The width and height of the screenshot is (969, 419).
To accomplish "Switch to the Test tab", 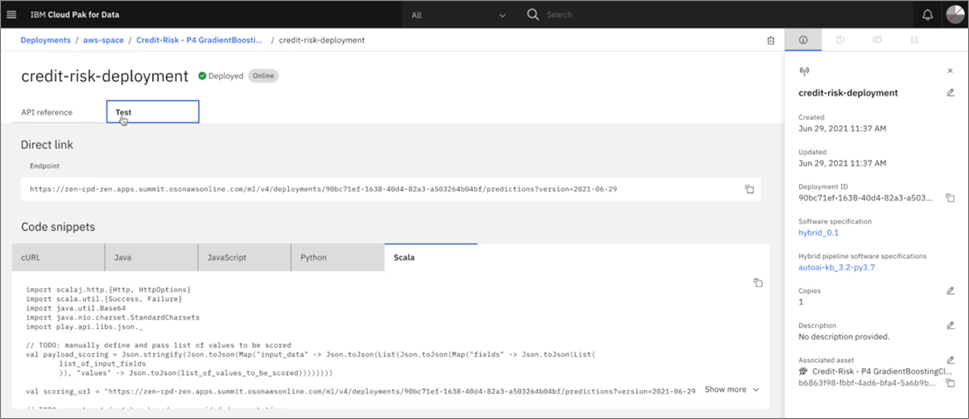I will click(x=153, y=112).
